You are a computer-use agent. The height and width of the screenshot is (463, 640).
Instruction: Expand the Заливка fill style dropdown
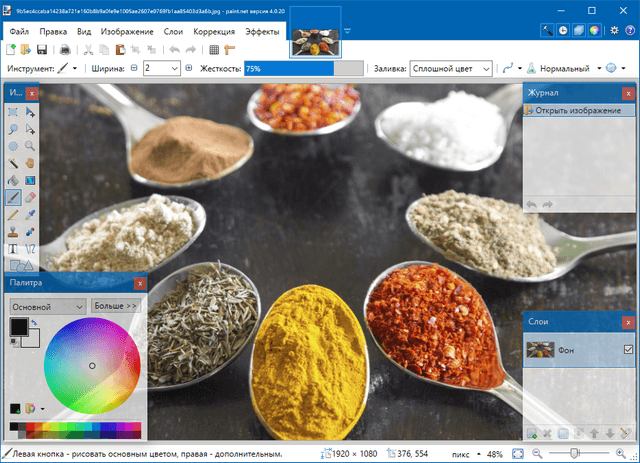[486, 69]
